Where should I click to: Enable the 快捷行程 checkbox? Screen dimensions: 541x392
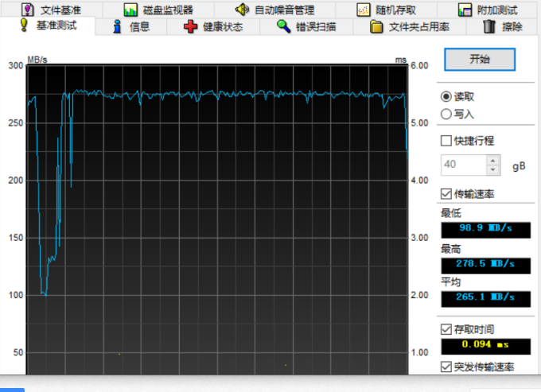click(x=446, y=141)
